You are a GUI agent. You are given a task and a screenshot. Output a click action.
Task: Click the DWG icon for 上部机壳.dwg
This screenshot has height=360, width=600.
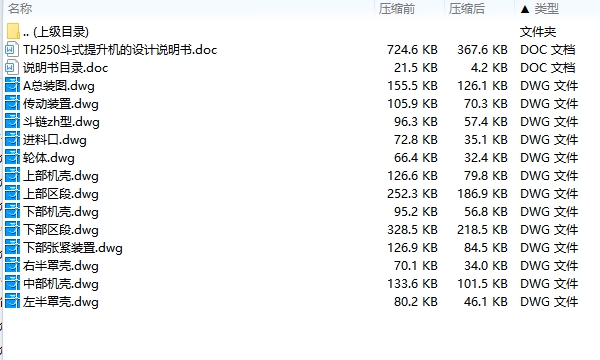12,175
